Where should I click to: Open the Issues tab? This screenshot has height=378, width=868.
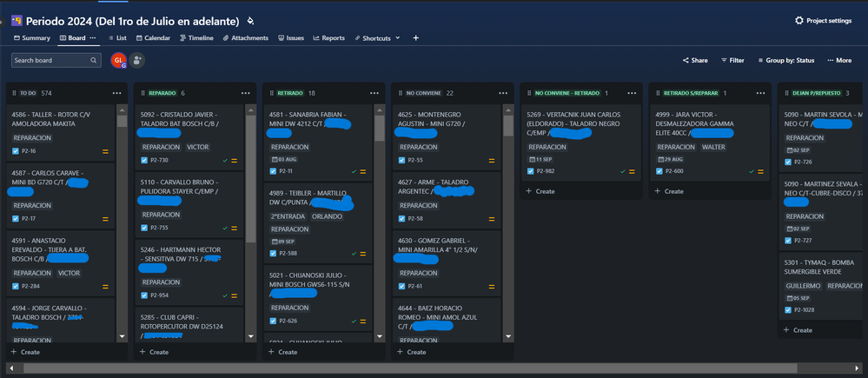click(x=291, y=38)
